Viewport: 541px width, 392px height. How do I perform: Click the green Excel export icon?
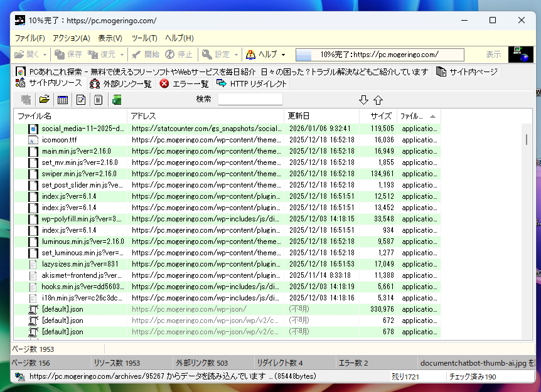[117, 100]
